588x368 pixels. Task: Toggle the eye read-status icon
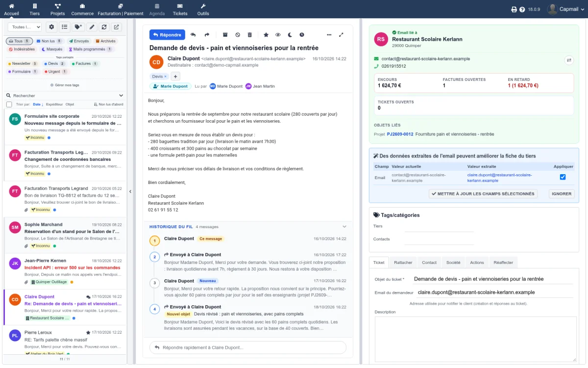pyautogui.click(x=278, y=35)
